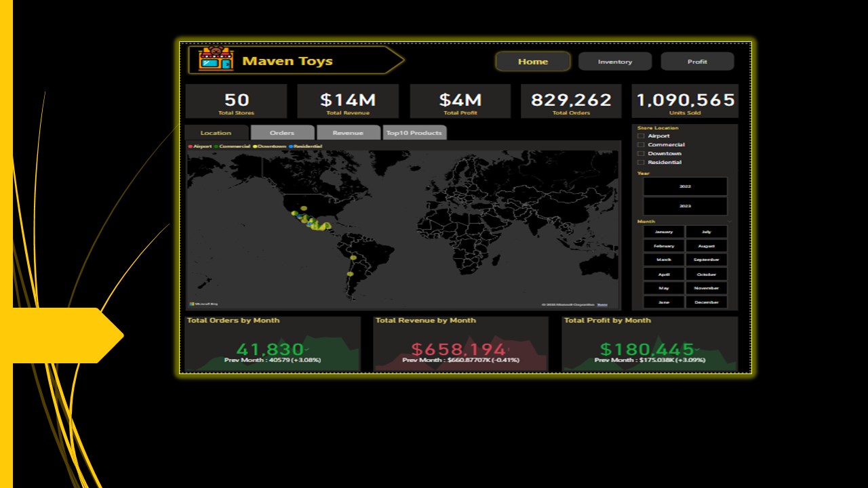The height and width of the screenshot is (488, 868).
Task: Click the Total Profit by Month title
Action: coord(608,321)
